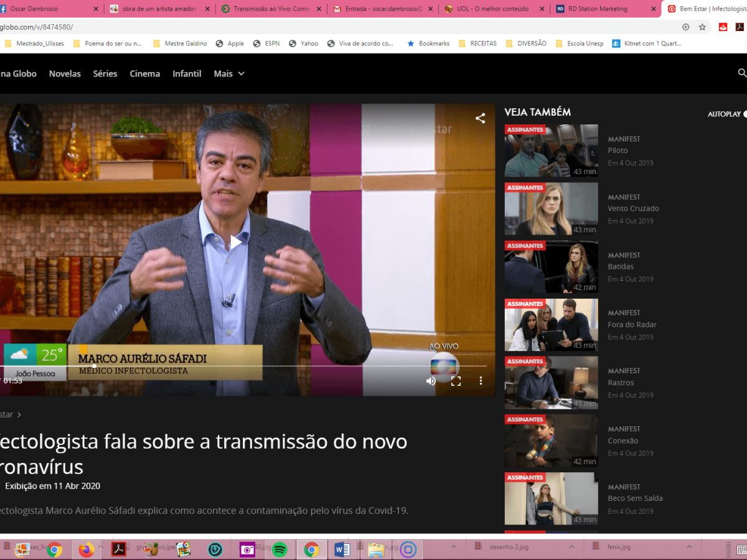Switch to the Transmissão ao Vivo tab
The width and height of the screenshot is (747, 560).
271,9
